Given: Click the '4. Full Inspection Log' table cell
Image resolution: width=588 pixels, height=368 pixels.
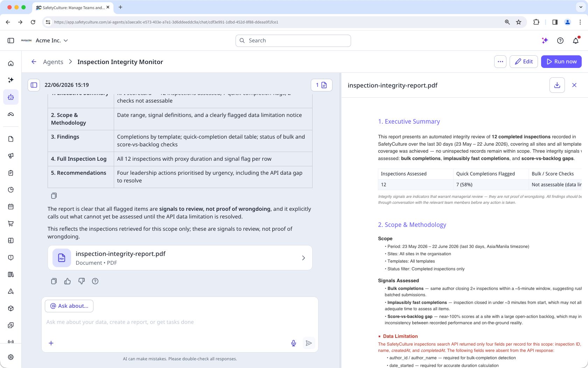Looking at the screenshot, I should pyautogui.click(x=81, y=159).
